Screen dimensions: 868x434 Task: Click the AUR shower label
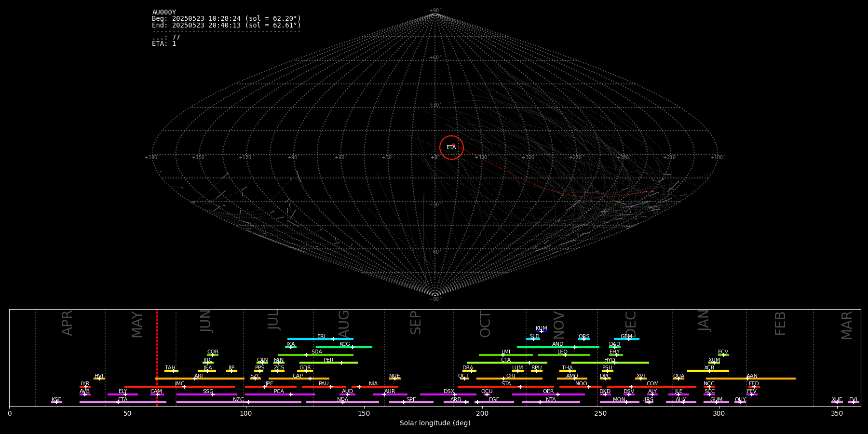(390, 392)
